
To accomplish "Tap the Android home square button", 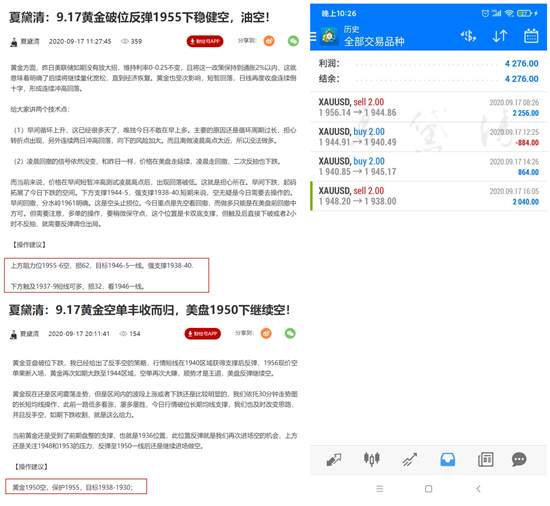I will tap(428, 489).
